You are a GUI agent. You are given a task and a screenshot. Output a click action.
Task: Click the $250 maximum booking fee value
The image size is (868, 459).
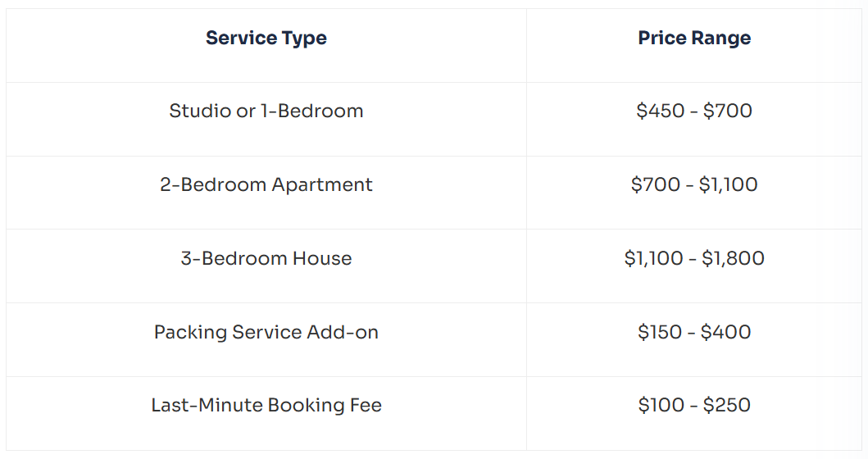(727, 405)
